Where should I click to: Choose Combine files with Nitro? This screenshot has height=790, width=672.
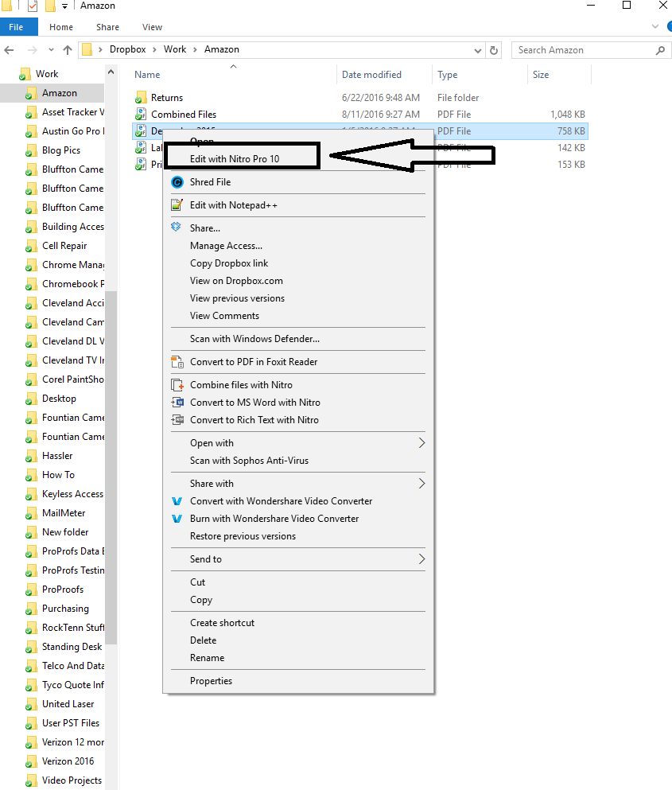[241, 385]
